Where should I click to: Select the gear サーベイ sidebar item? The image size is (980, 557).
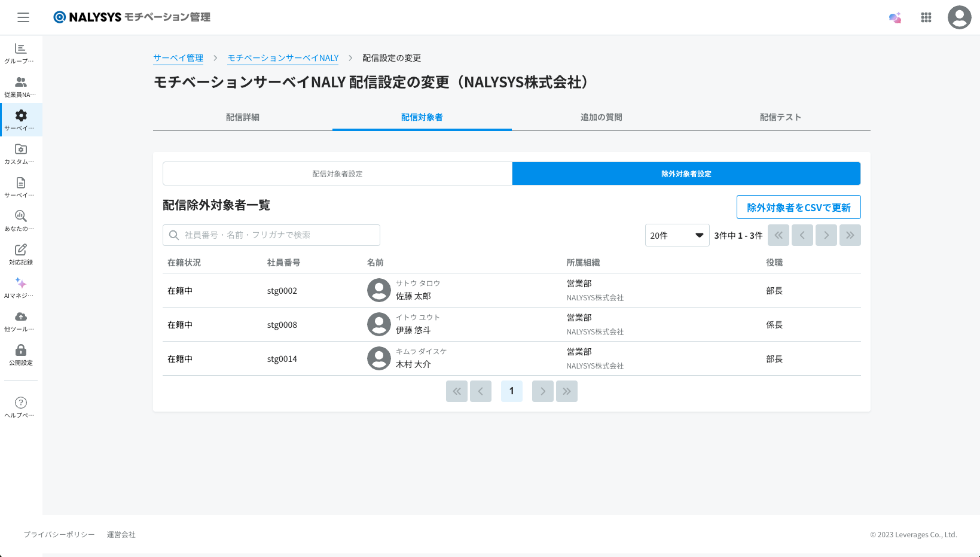[21, 120]
